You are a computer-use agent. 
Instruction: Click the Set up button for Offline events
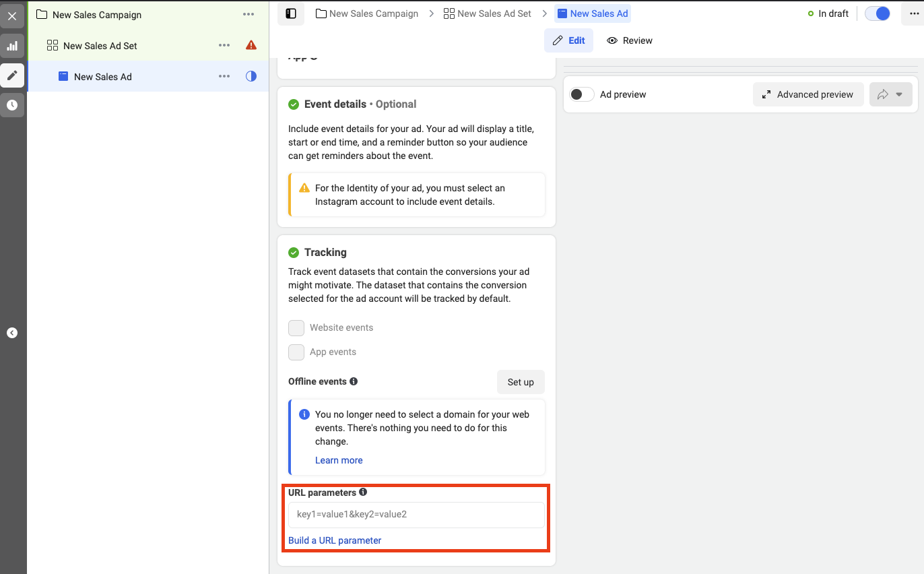pos(520,382)
